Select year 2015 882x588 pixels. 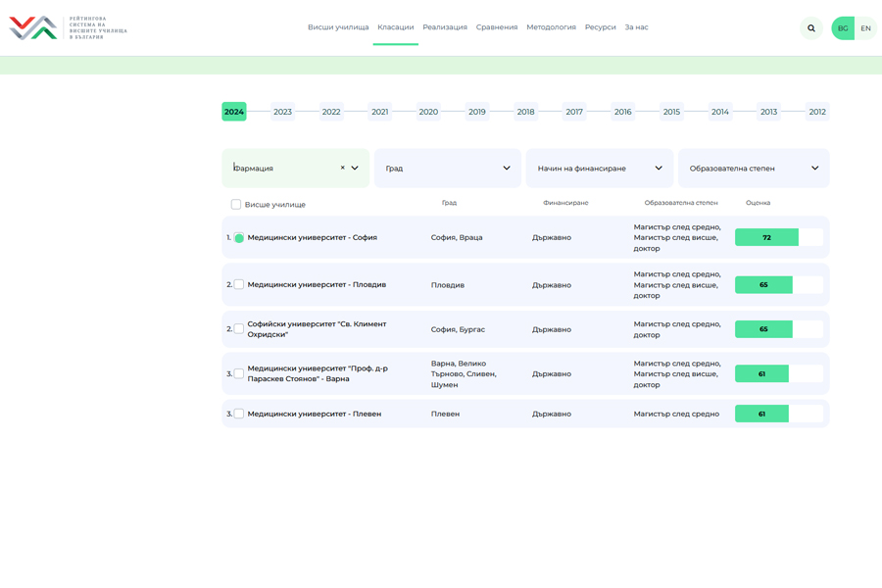tap(671, 112)
